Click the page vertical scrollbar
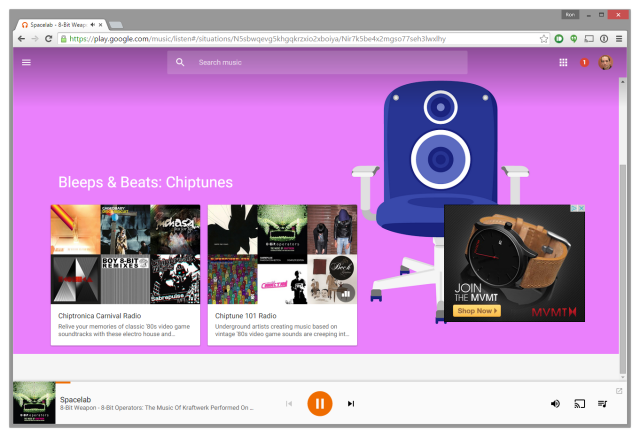 point(622,269)
